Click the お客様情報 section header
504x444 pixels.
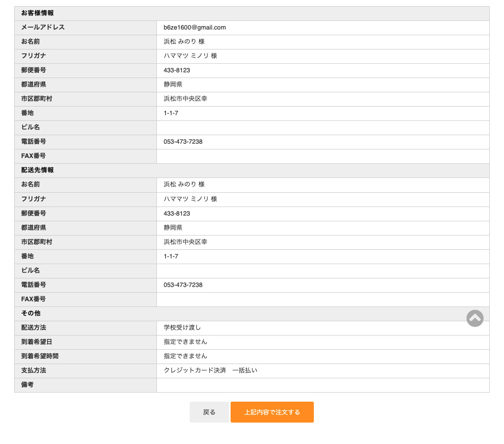coord(38,13)
